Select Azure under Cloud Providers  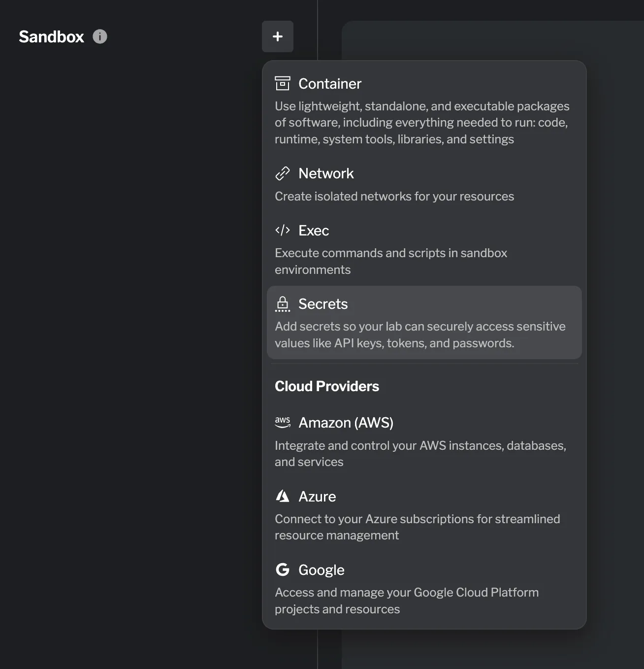pos(317,496)
